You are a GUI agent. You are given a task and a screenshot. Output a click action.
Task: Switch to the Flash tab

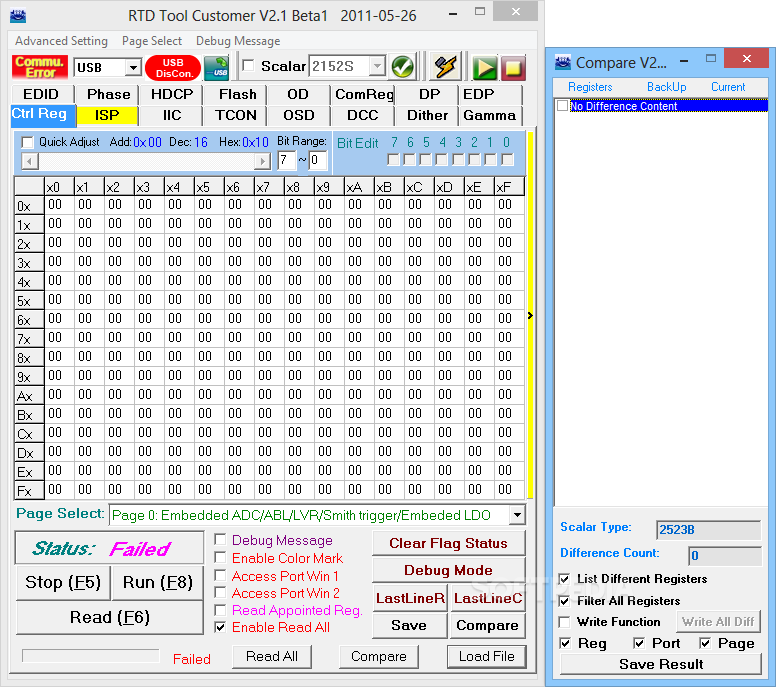tap(237, 94)
